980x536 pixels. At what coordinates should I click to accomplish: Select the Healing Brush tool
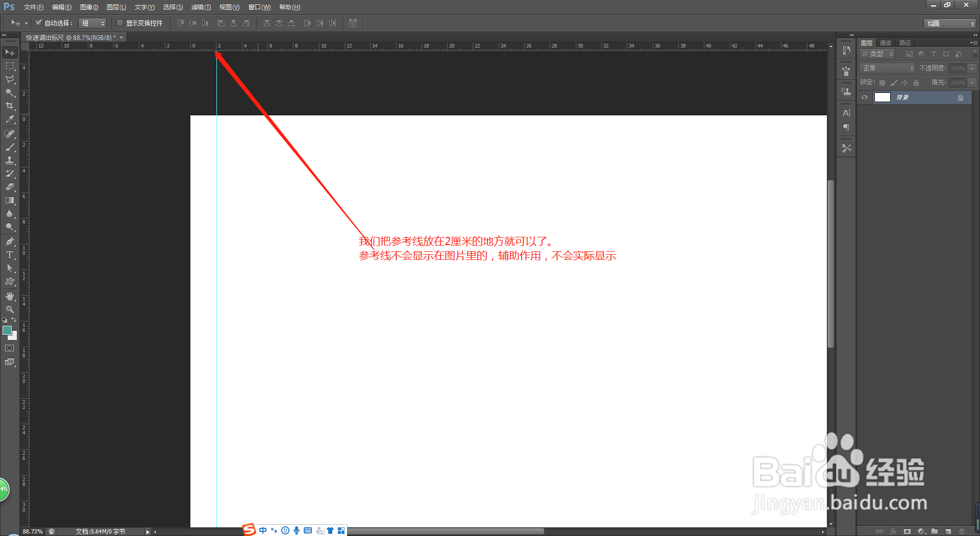(10, 134)
